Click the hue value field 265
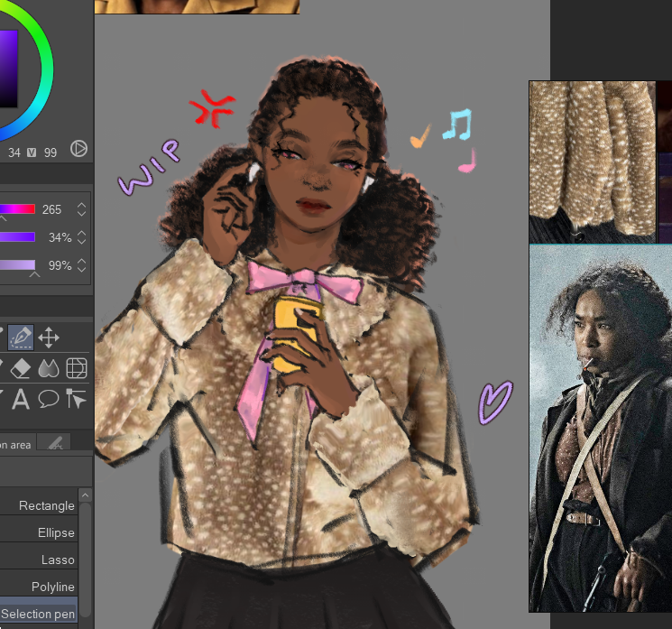 pos(51,209)
